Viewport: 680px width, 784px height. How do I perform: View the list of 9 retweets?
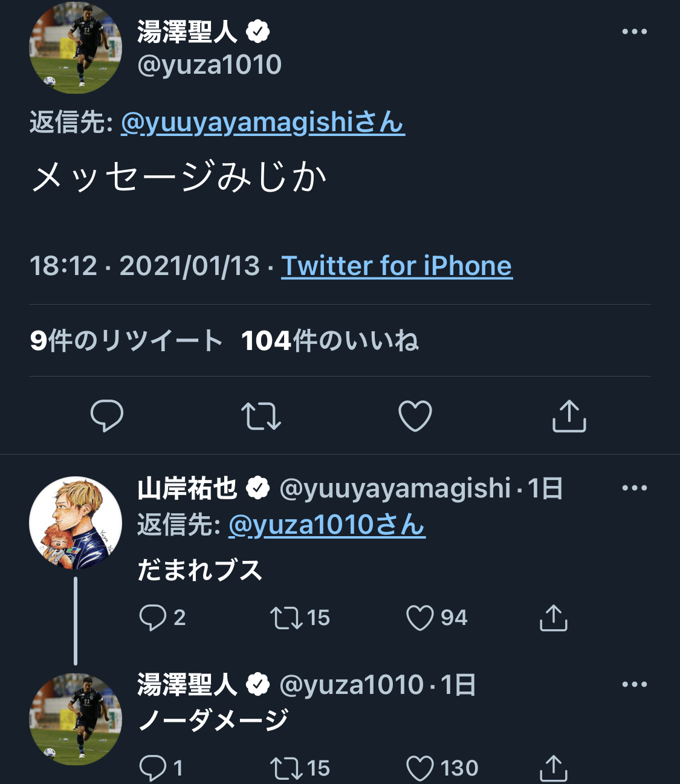[x=126, y=341]
